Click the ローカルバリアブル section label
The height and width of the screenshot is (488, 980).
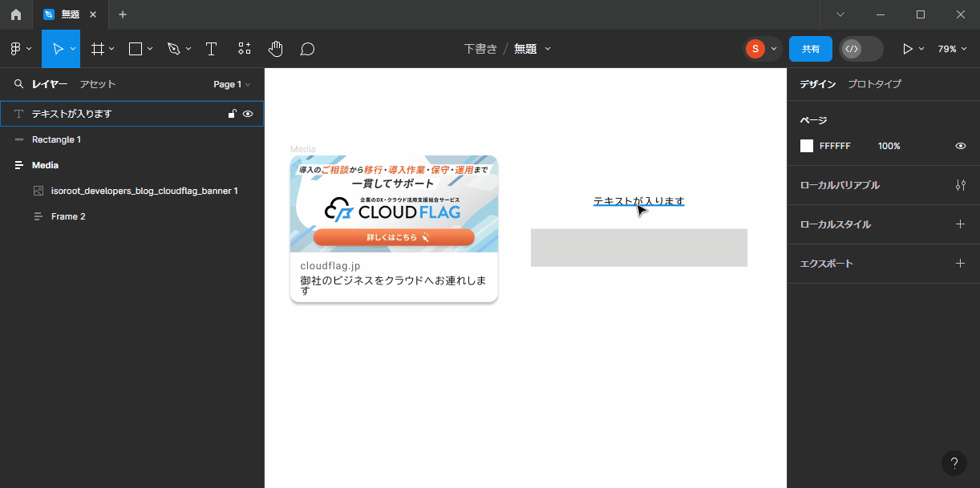pos(840,185)
